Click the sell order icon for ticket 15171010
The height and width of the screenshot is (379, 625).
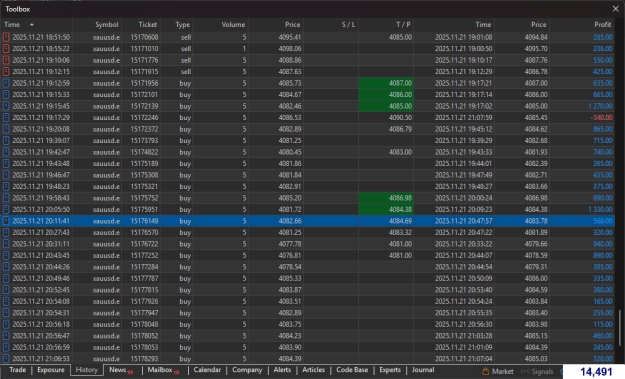[x=6, y=49]
